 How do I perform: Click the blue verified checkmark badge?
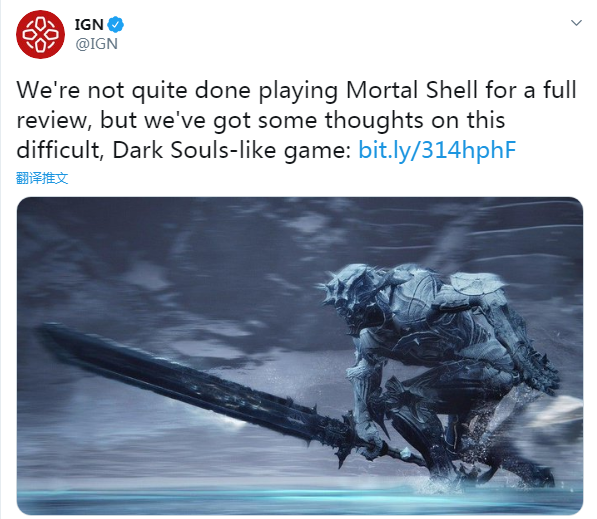click(115, 25)
